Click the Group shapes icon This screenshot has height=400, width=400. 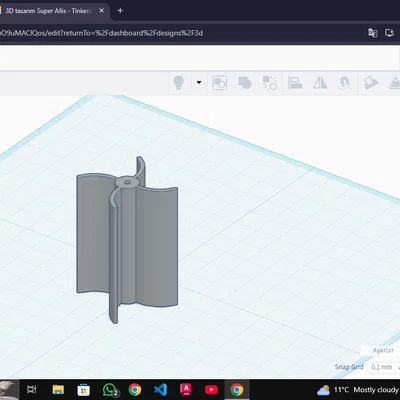coord(245,83)
